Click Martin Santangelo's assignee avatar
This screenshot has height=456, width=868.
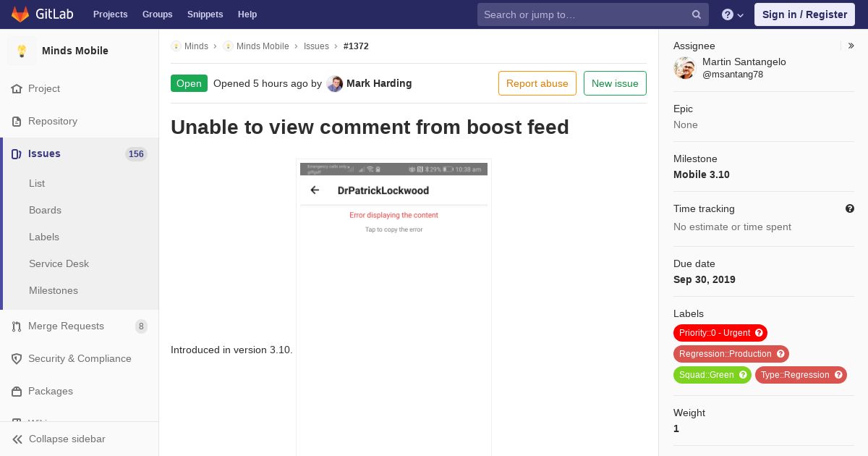pyautogui.click(x=685, y=68)
